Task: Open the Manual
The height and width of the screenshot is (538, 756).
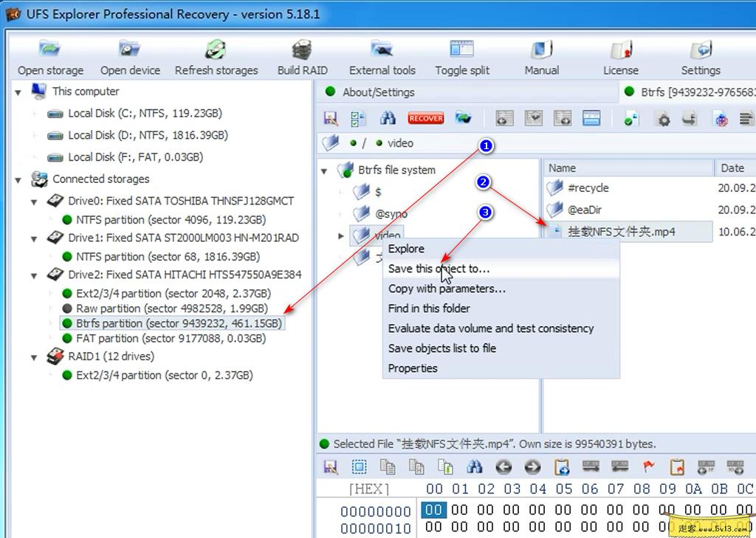Action: [x=541, y=55]
